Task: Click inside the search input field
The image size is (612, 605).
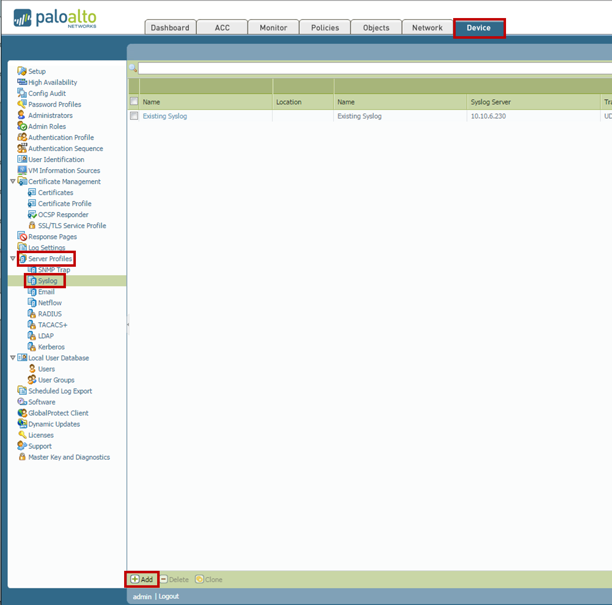Action: click(x=370, y=68)
